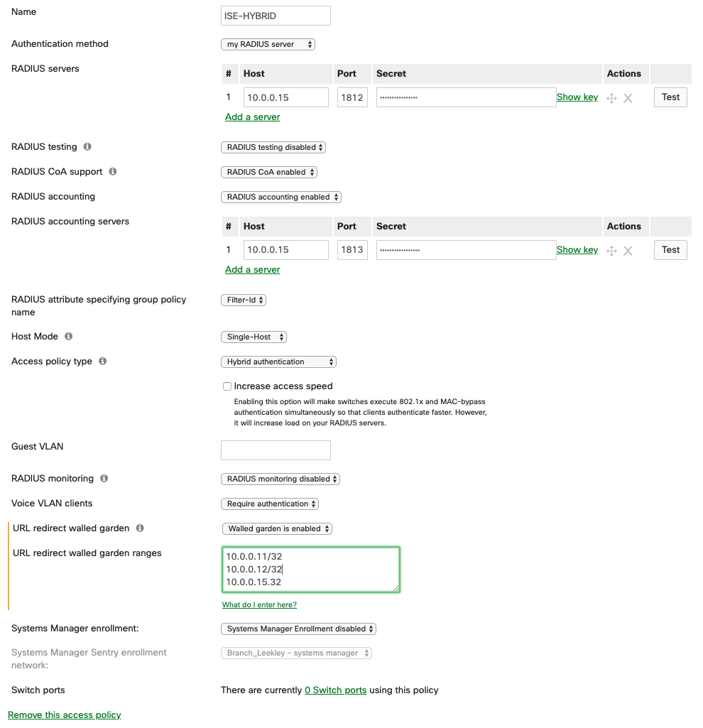Open the Host Mode Single-Host dropdown
This screenshot has height=728, width=703.
click(254, 337)
